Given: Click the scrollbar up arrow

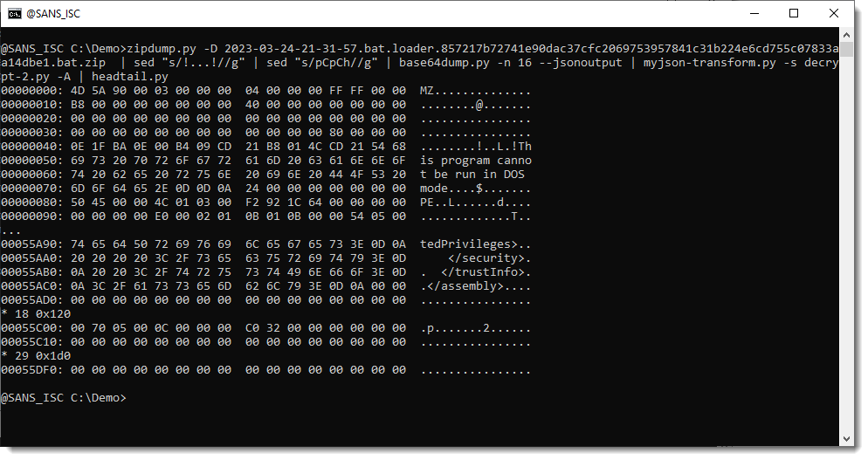Looking at the screenshot, I should (x=846, y=34).
